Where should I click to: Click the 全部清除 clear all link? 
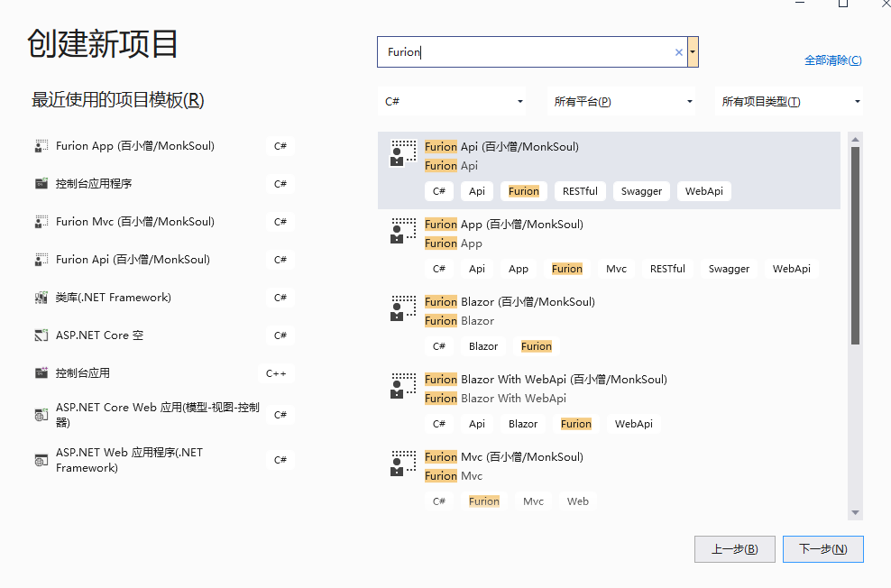832,60
